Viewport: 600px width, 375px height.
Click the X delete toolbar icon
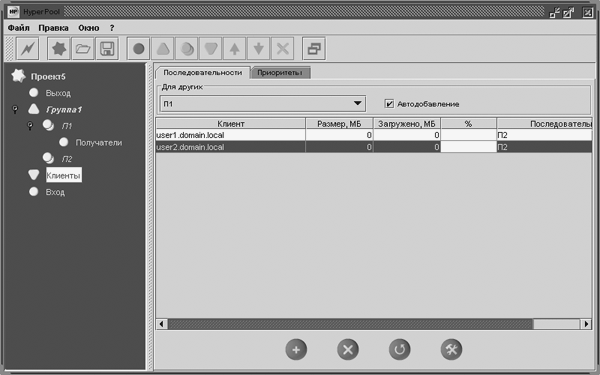283,49
